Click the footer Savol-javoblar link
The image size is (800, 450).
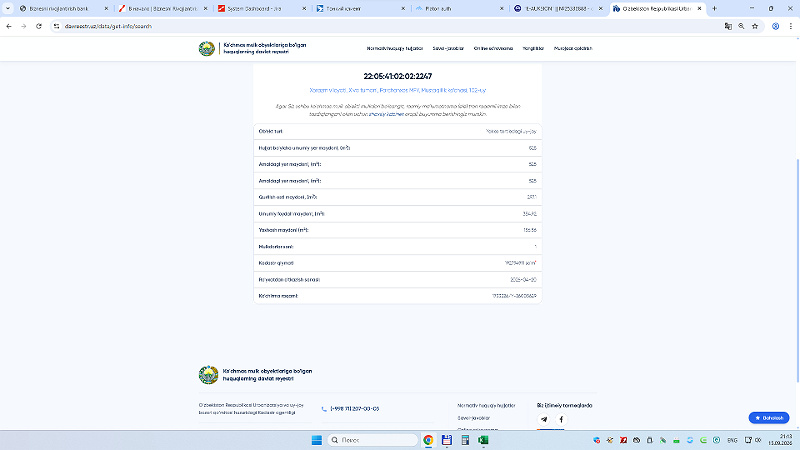pyautogui.click(x=473, y=418)
